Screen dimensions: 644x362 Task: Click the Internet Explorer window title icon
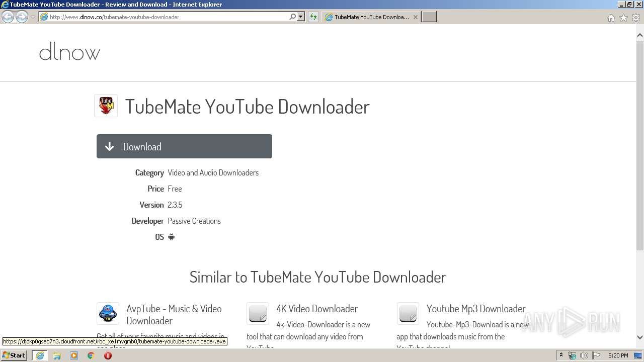5,5
